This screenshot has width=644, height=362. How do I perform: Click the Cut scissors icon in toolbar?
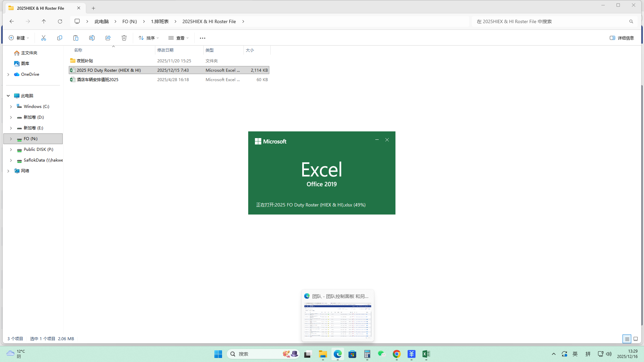tap(44, 38)
